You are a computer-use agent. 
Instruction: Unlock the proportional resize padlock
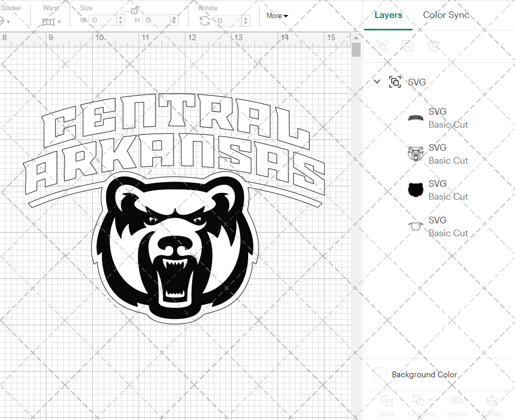(134, 10)
